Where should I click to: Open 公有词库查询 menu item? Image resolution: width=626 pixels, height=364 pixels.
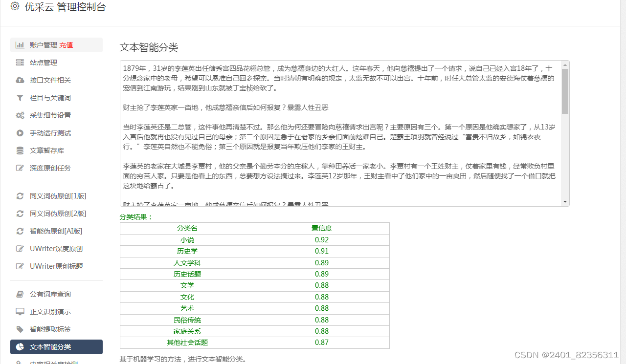(x=56, y=294)
